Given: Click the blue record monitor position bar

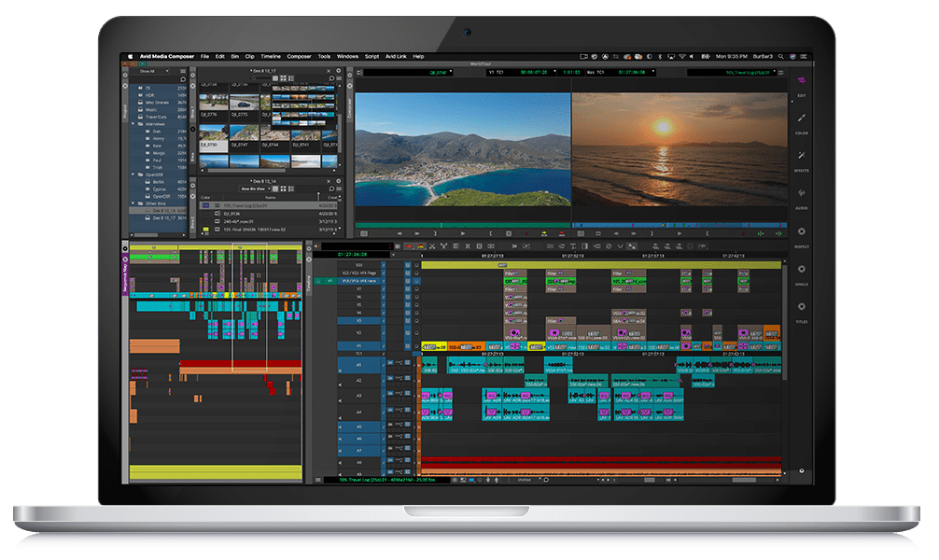Looking at the screenshot, I should (x=680, y=225).
